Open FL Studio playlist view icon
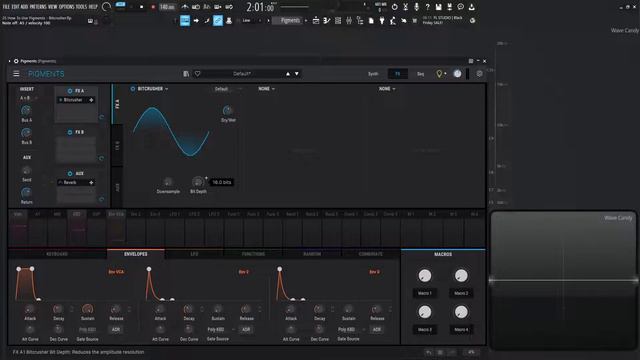 pyautogui.click(x=316, y=20)
